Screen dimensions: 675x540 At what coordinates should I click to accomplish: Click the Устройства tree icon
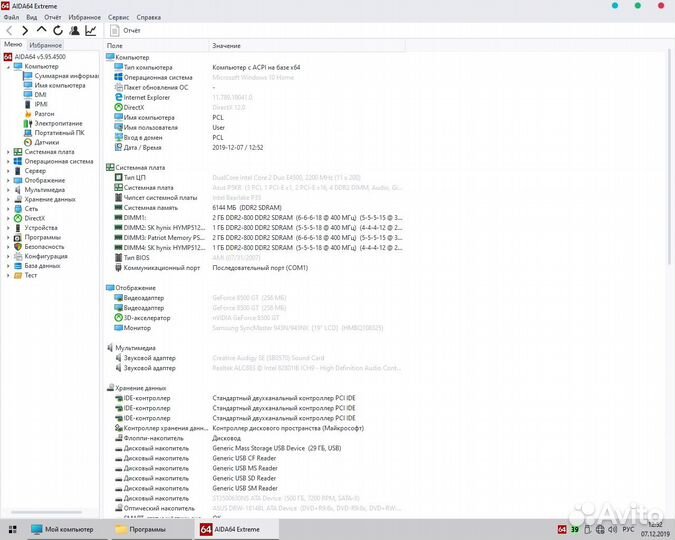coord(18,228)
